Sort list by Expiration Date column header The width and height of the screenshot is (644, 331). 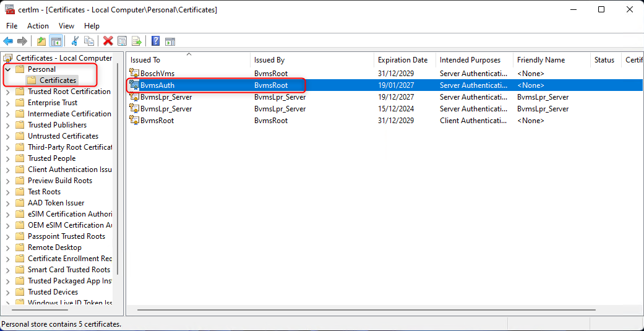(403, 60)
